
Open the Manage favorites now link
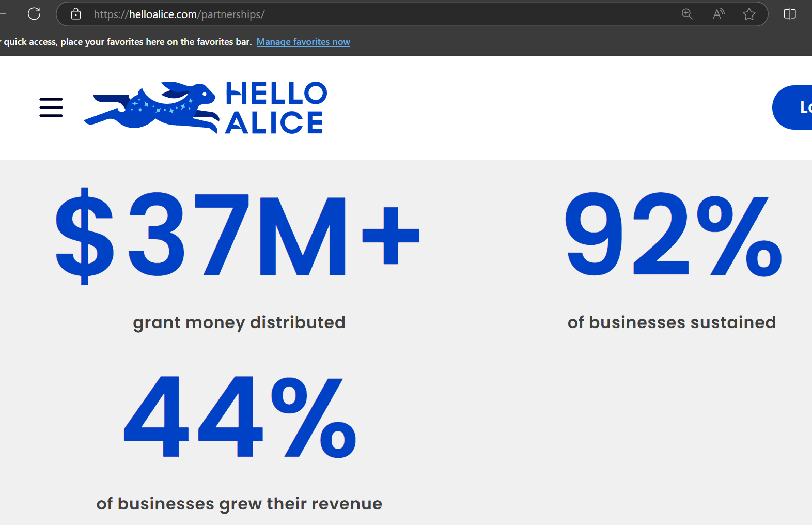(303, 42)
